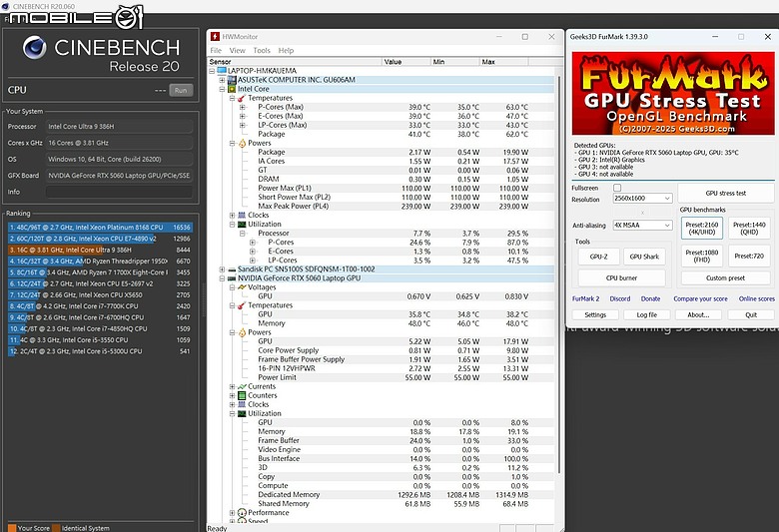Screen dimensions: 779x532
Task: Select the Preset:720 benchmark
Action: pos(749,256)
